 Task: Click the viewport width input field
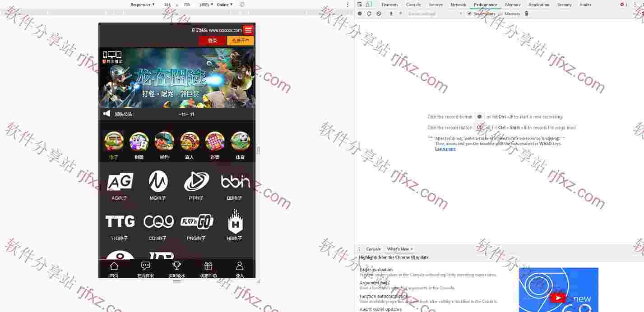pyautogui.click(x=167, y=5)
